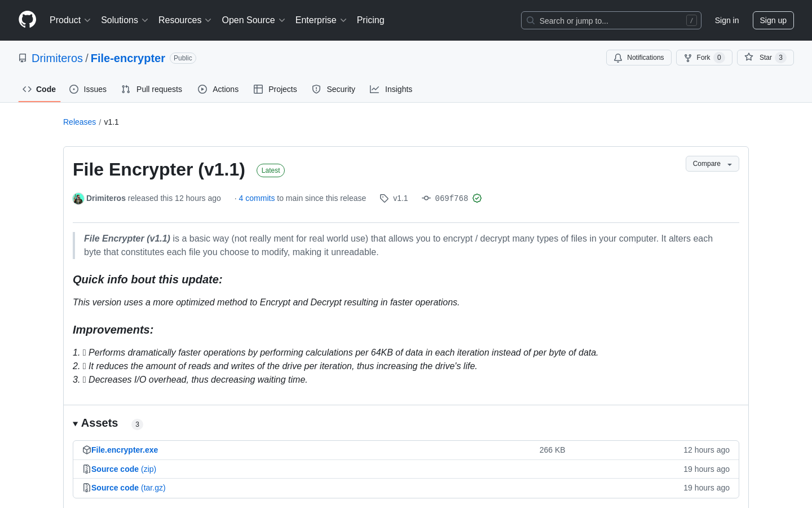Image resolution: width=812 pixels, height=508 pixels.
Task: Open the Actions tab
Action: pyautogui.click(x=218, y=89)
